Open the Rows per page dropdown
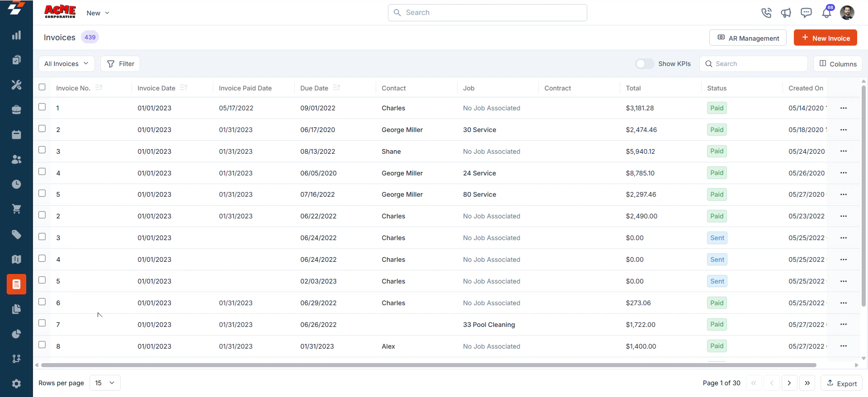The image size is (868, 397). tap(105, 383)
